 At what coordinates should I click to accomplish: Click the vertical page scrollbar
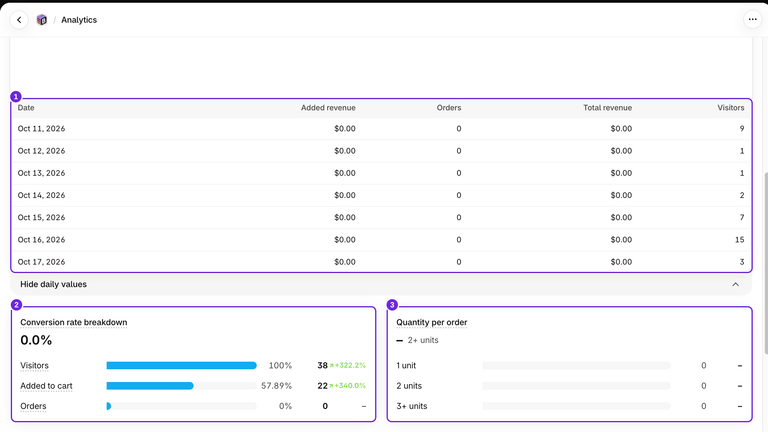pyautogui.click(x=765, y=263)
